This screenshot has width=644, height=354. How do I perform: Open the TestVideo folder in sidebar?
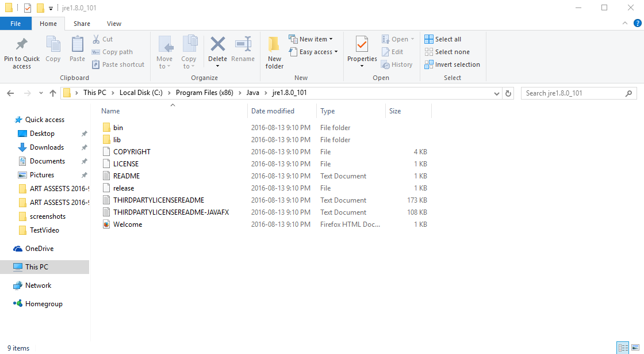(x=44, y=230)
